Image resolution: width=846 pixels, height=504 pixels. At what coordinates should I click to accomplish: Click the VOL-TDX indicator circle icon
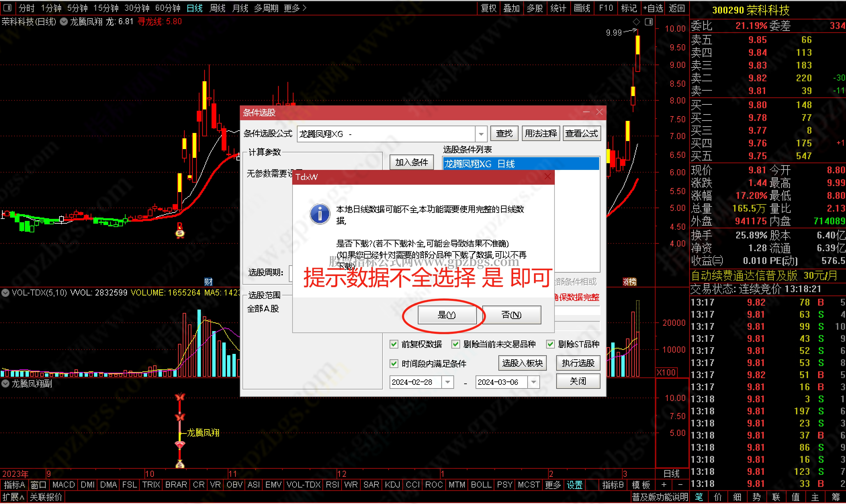coord(5,293)
